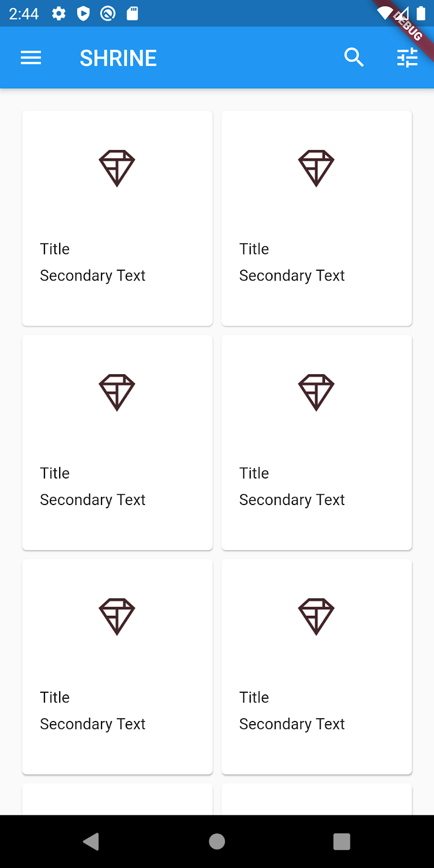Tap the settings gear status bar icon

[x=59, y=14]
